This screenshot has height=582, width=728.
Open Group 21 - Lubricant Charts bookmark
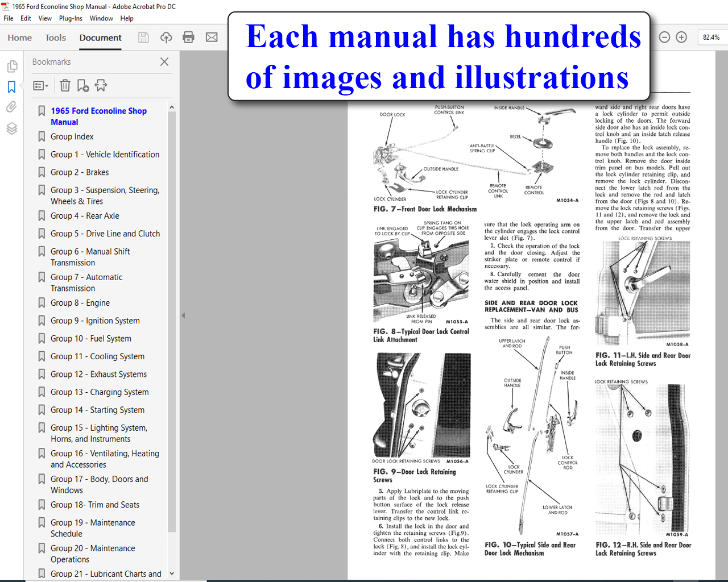point(106,574)
